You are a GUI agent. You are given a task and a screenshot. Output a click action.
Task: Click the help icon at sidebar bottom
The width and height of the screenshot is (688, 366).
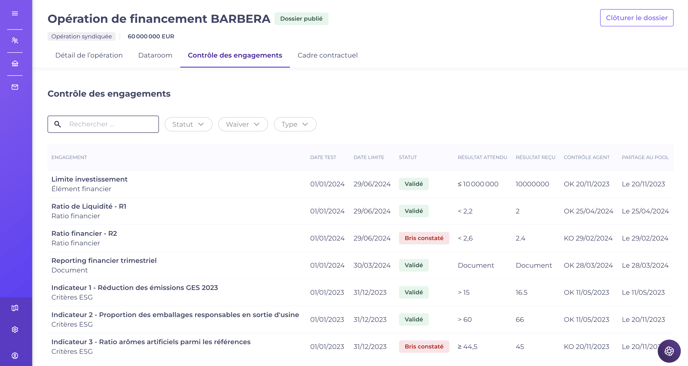(x=15, y=356)
